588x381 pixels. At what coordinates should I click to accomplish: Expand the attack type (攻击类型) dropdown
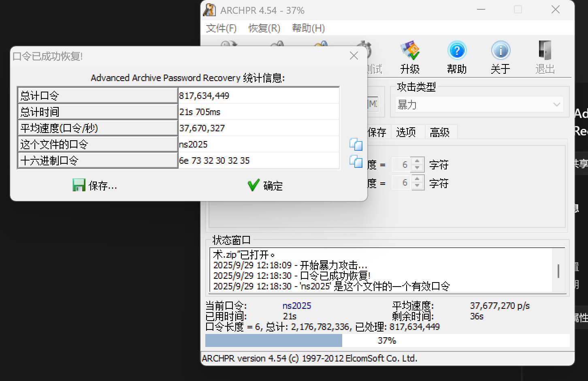pyautogui.click(x=556, y=105)
